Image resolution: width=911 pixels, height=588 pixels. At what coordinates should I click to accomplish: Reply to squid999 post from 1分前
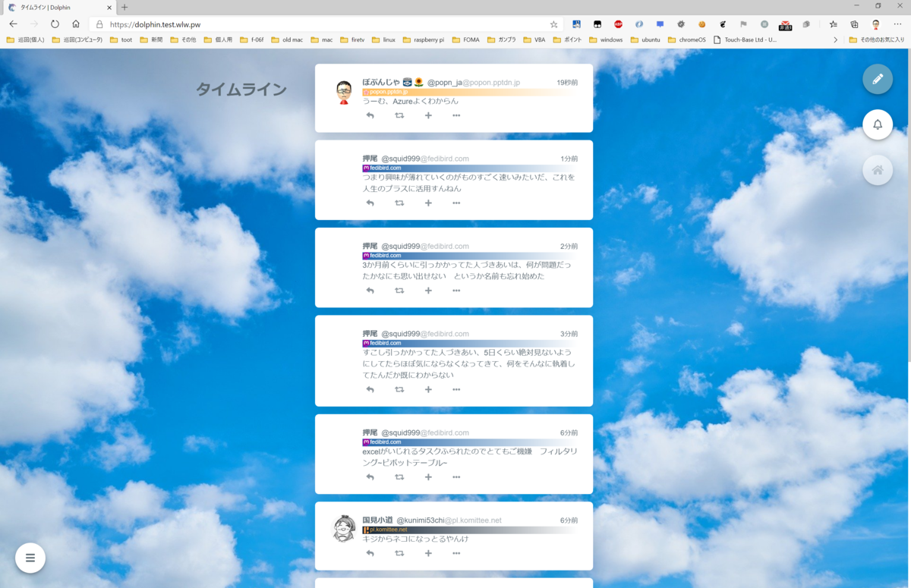(x=370, y=203)
